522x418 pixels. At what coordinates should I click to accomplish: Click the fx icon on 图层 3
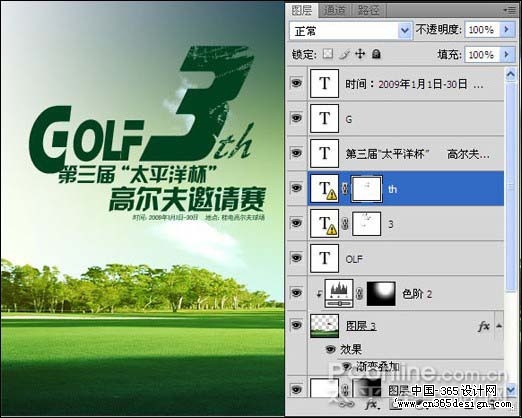pyautogui.click(x=484, y=326)
